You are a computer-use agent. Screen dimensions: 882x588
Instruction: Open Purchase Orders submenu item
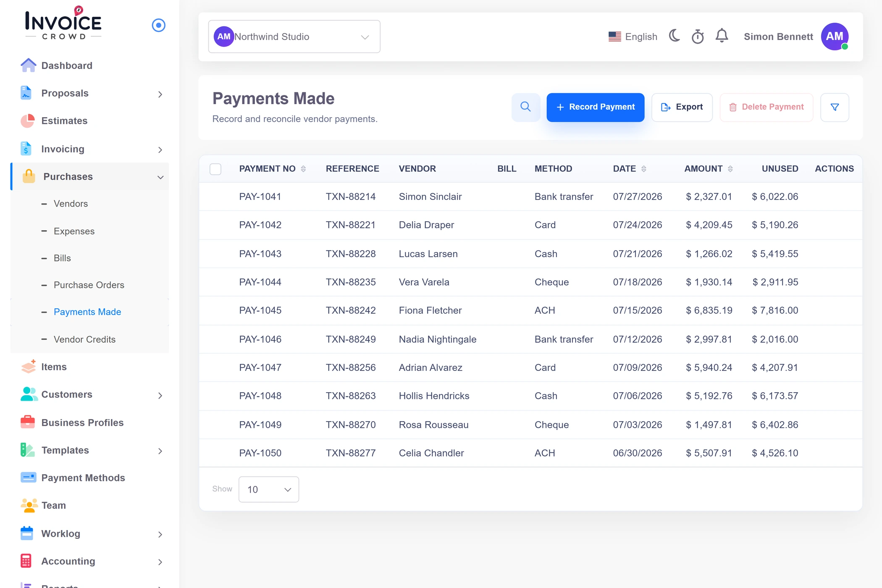89,285
